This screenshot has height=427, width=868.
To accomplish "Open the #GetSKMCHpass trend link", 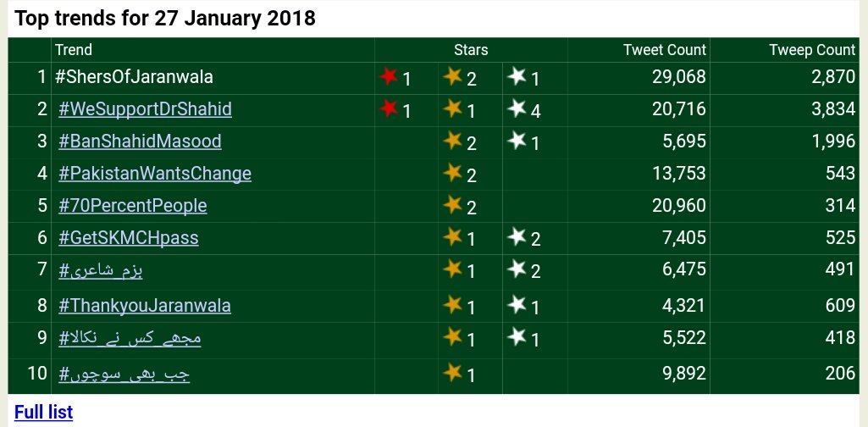I will (x=129, y=237).
